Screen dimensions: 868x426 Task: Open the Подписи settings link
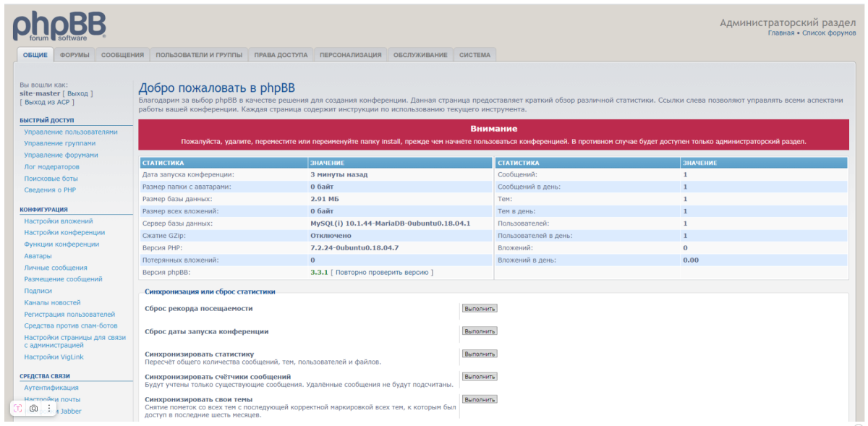(x=38, y=291)
